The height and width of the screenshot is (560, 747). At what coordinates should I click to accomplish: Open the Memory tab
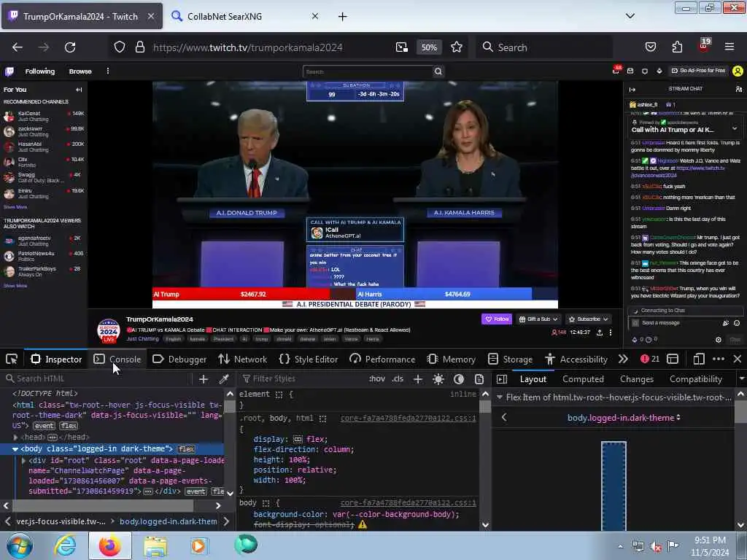451,359
